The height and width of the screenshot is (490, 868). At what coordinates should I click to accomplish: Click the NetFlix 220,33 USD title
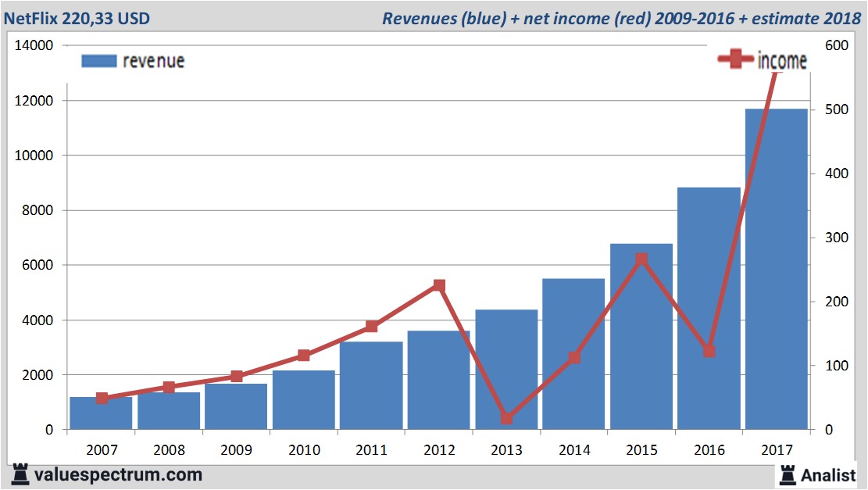77,18
